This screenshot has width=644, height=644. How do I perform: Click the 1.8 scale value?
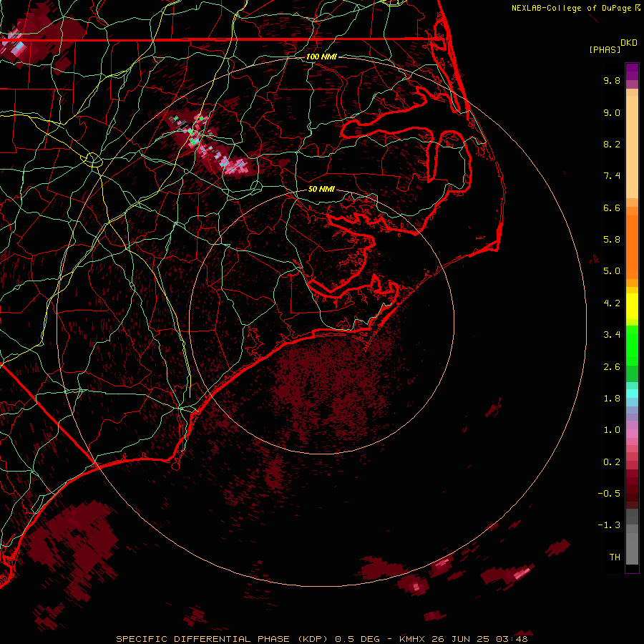point(612,399)
